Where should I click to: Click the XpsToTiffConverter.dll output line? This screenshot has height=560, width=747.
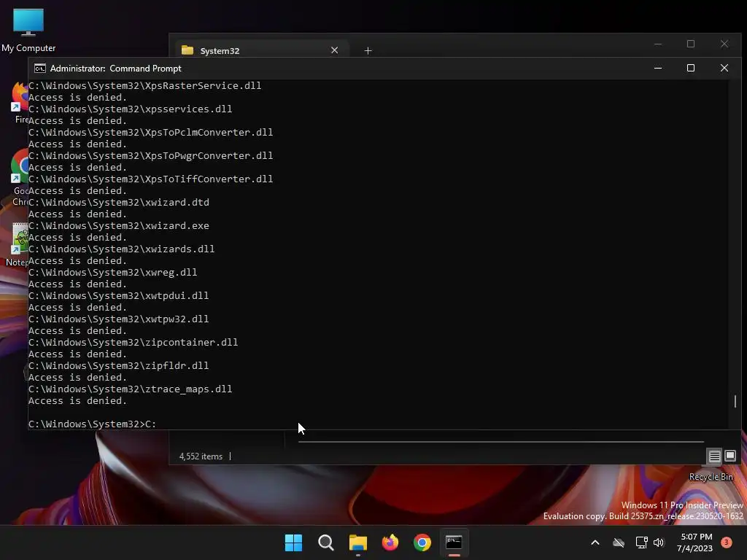pos(150,179)
